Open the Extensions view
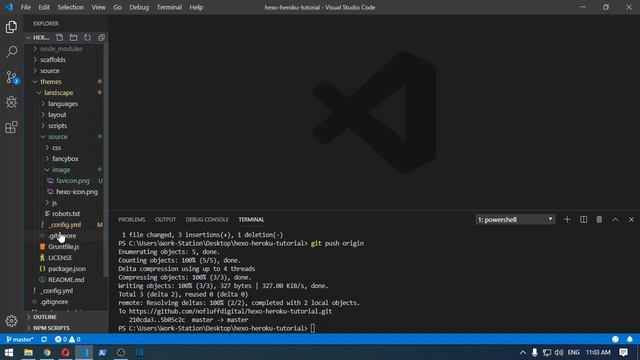This screenshot has height=360, width=640. coord(11,127)
